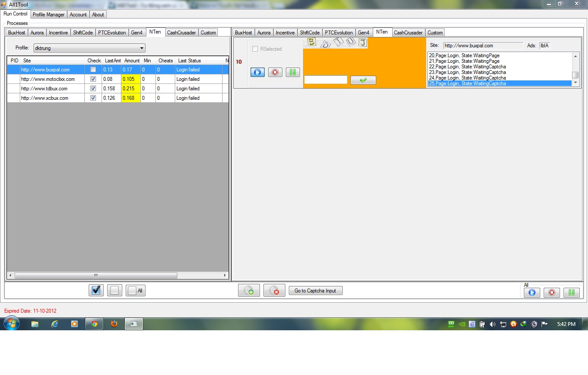Screen dimensions: 588x375
Task: Stop all processes in the All group
Action: pos(551,292)
